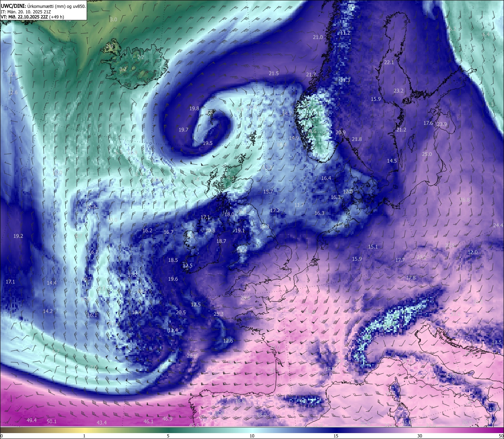Click the 14.2 value on the map
The height and width of the screenshot is (439, 504).
coord(48,311)
